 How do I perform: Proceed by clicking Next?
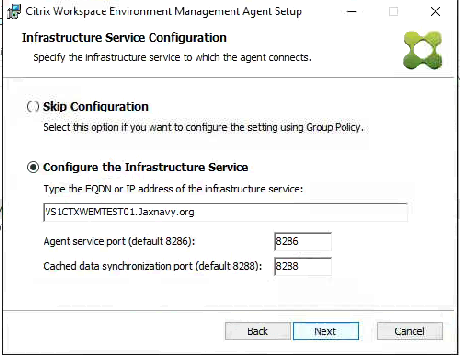(x=326, y=331)
